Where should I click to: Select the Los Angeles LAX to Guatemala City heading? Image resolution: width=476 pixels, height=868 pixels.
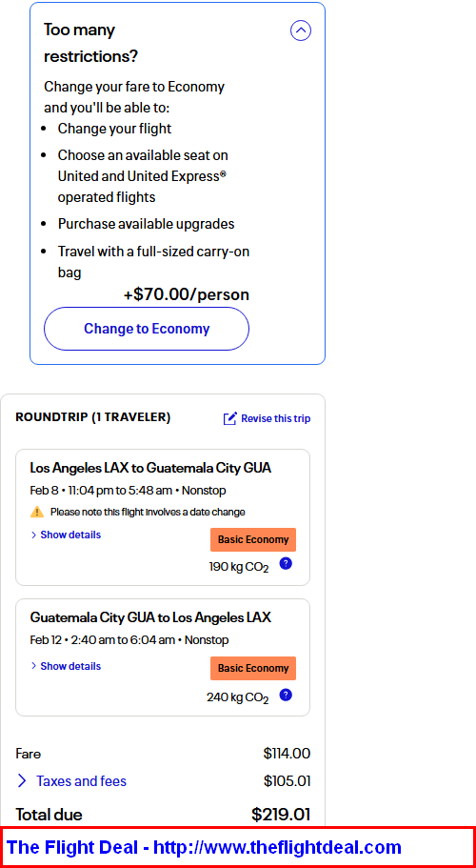(150, 469)
